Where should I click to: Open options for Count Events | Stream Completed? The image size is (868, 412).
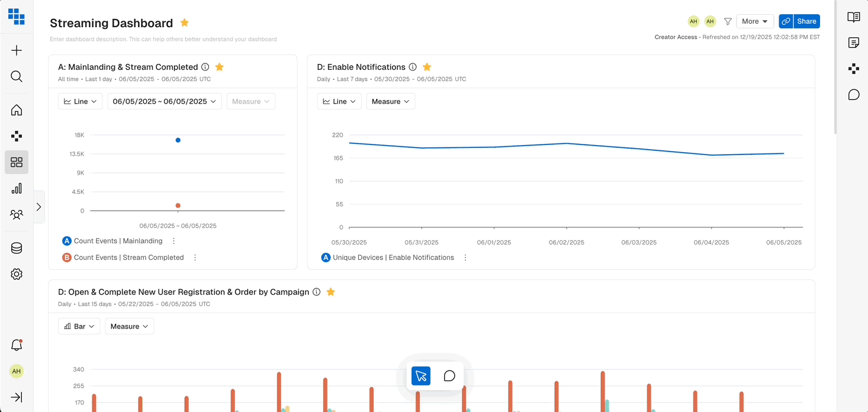point(195,257)
